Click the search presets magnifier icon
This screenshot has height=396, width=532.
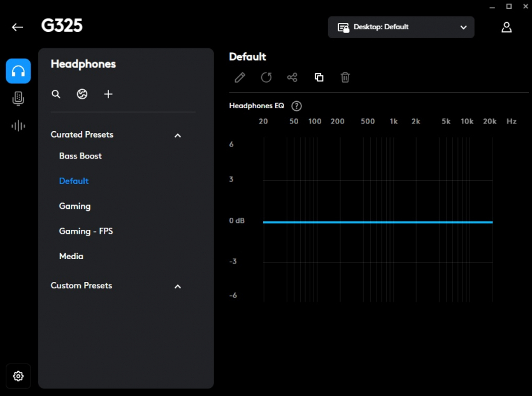click(56, 94)
